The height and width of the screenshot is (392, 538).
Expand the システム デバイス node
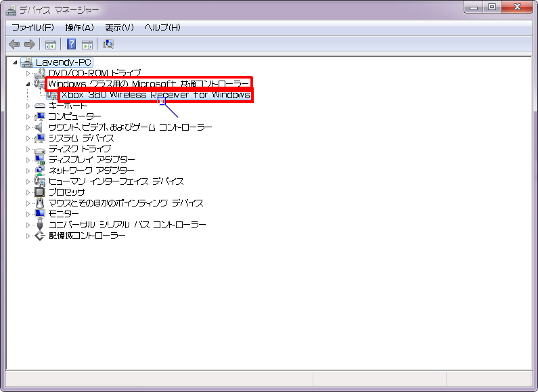pyautogui.click(x=28, y=138)
